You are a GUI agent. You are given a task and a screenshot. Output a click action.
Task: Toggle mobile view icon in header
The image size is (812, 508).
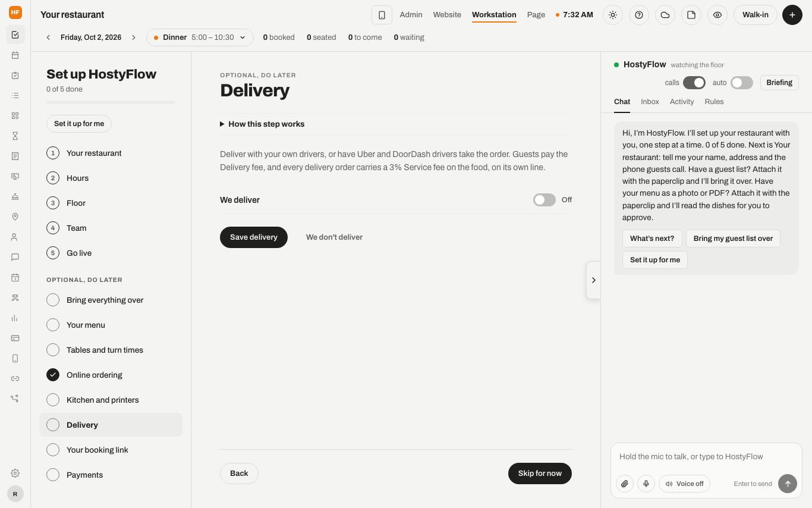[382, 15]
